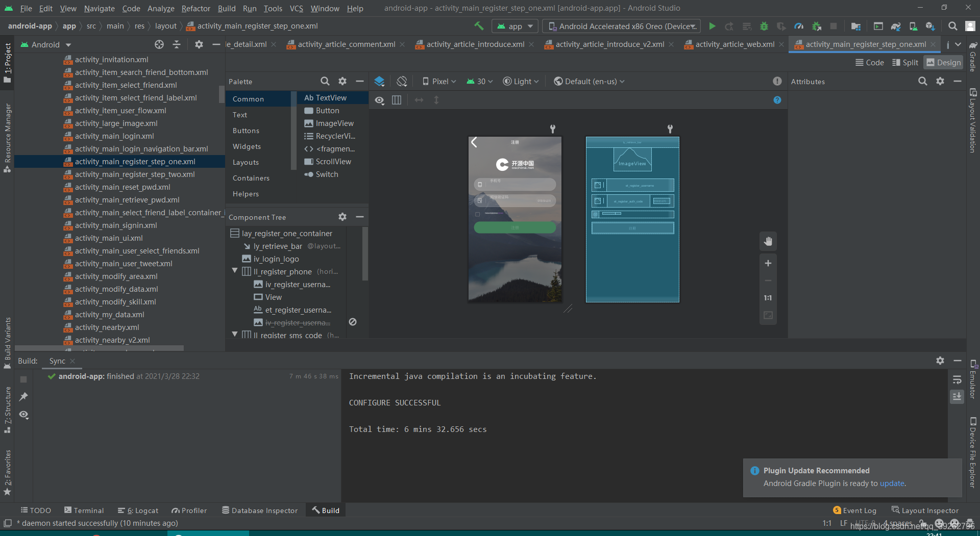Open the Logcat tool window
This screenshot has width=980, height=536.
pos(138,510)
